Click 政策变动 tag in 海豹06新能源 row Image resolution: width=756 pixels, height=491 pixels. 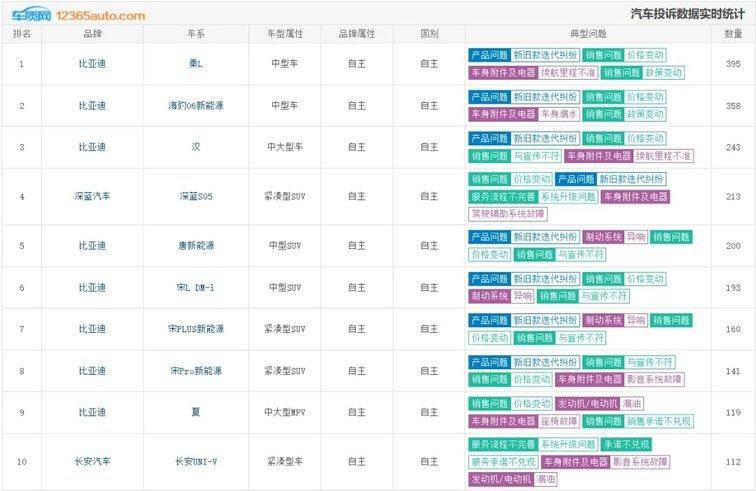[x=645, y=114]
